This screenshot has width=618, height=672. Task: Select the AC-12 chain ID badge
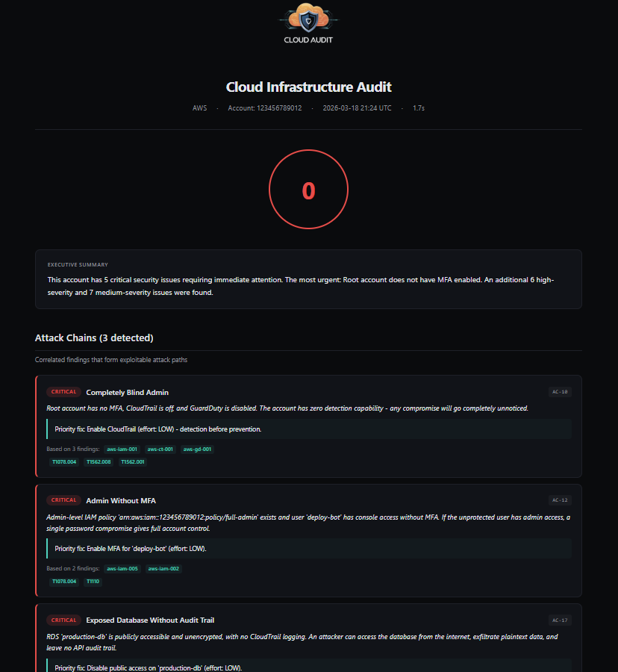click(560, 500)
